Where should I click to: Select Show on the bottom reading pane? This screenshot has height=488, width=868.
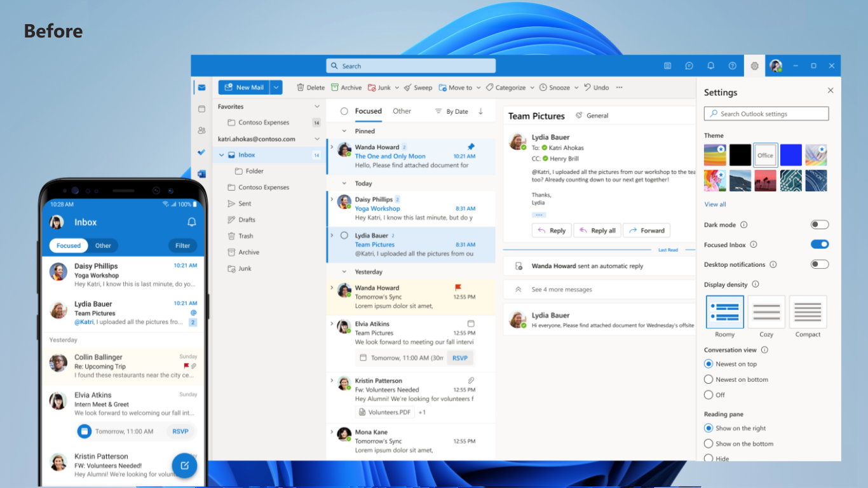(x=709, y=444)
